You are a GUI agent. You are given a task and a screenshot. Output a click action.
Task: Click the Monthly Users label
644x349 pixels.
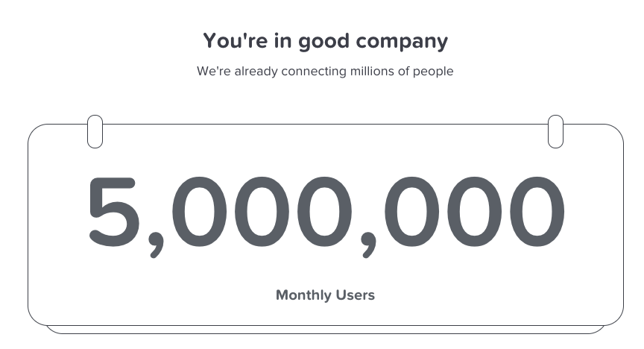point(325,295)
